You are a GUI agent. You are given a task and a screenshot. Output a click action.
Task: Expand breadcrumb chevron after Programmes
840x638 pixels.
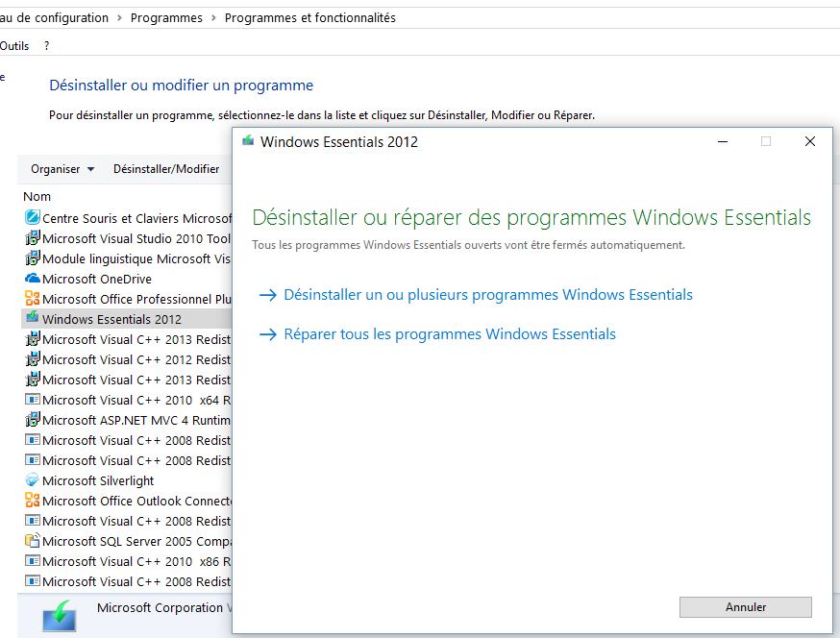pos(213,17)
